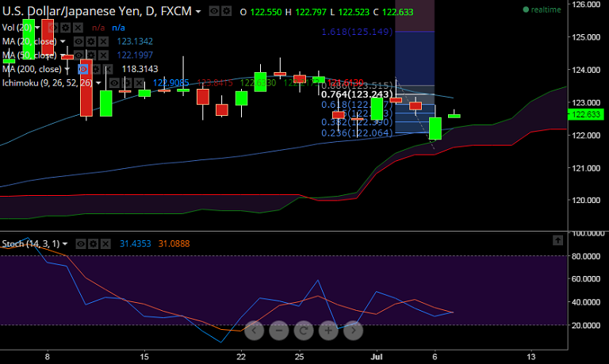Click the MA (200, close) legend label

[x=32, y=69]
